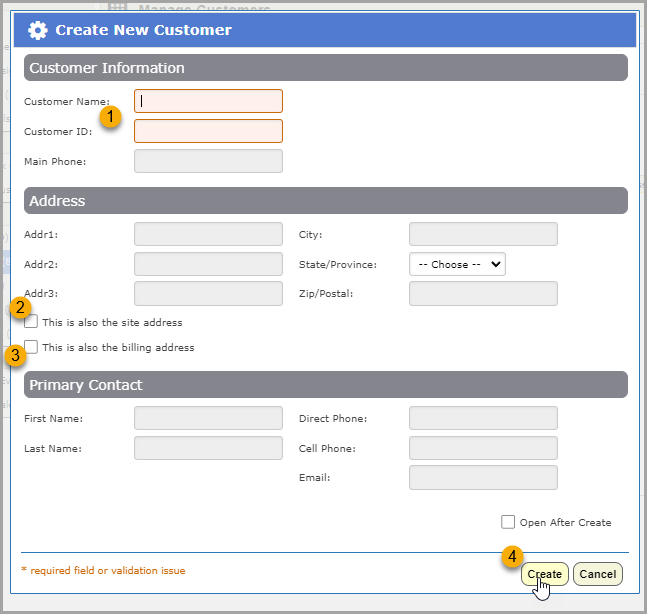The width and height of the screenshot is (647, 614).
Task: Click the Cell Phone input field
Action: [x=483, y=448]
